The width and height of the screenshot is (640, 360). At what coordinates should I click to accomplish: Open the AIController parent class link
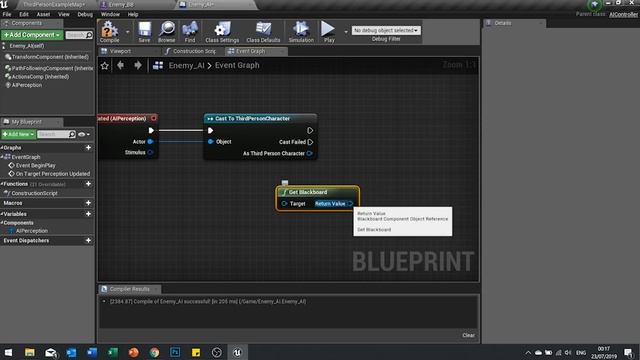(623, 14)
